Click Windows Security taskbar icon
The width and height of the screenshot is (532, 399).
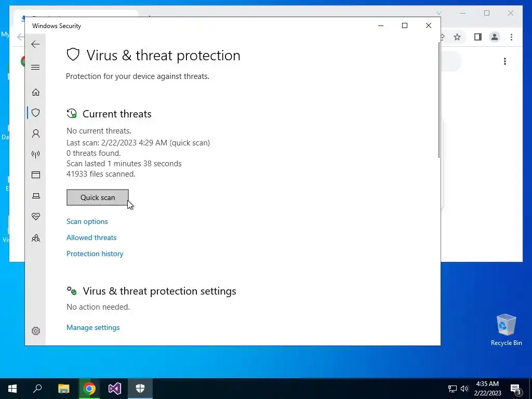[140, 389]
